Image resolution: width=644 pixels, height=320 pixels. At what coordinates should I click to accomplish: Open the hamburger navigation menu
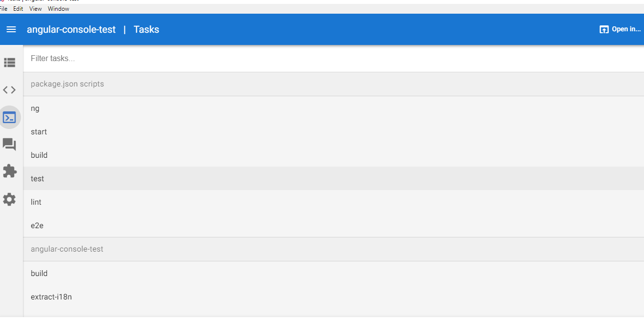tap(11, 30)
